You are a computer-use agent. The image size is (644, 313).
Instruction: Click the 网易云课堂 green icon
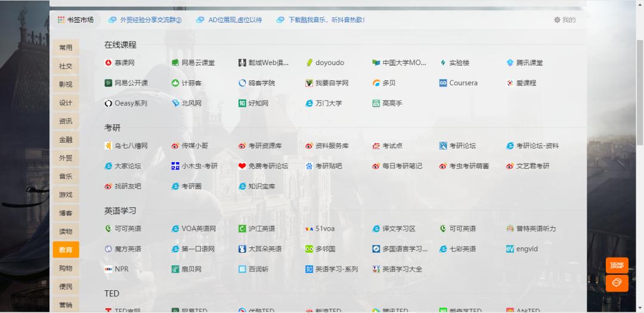coord(175,63)
